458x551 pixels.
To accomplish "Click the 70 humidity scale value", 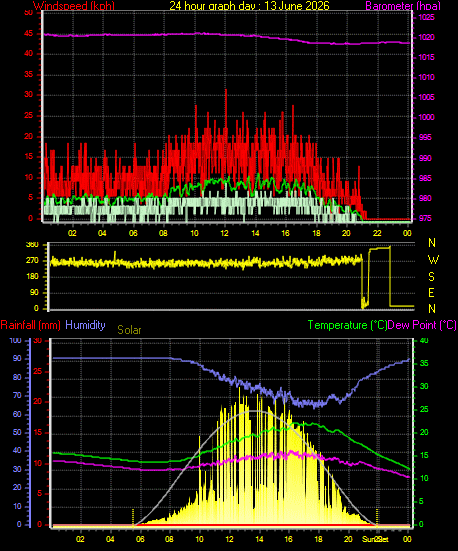I will pos(17,396).
